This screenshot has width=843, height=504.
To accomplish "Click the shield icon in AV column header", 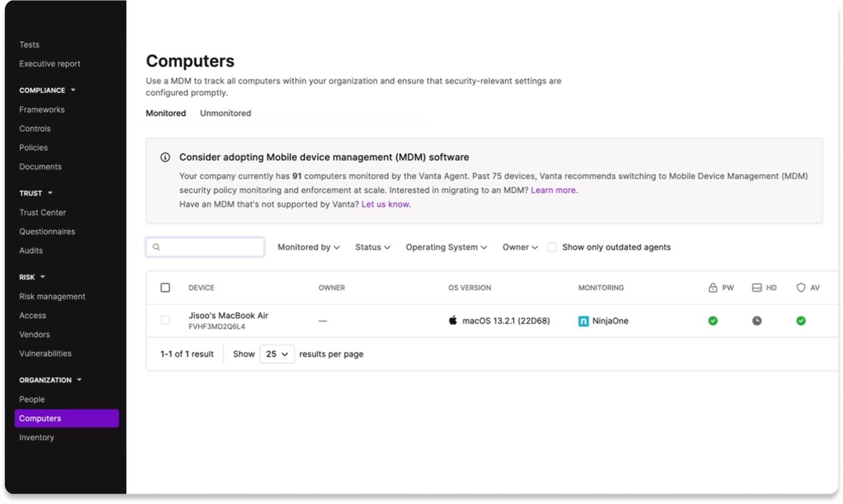I will [x=801, y=288].
